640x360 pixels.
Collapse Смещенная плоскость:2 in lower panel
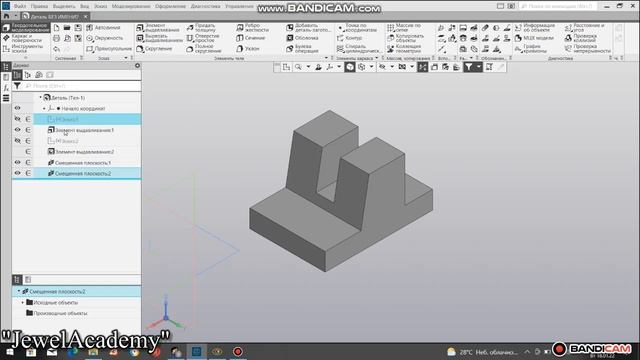19,291
